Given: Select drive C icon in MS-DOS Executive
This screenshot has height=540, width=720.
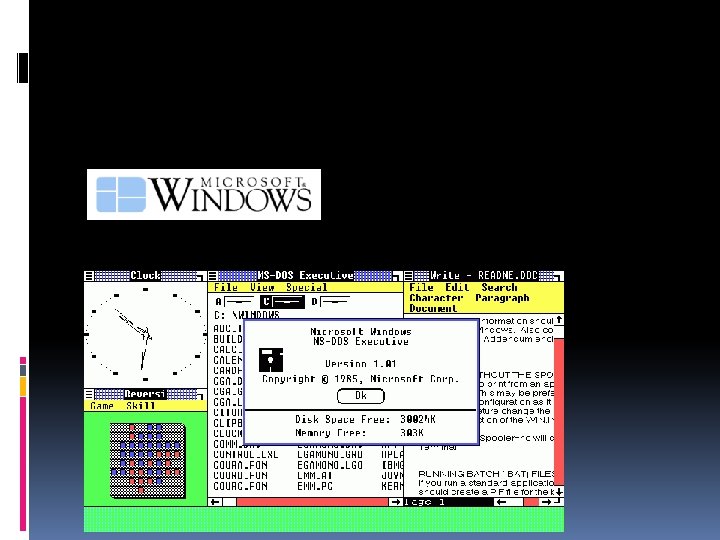Looking at the screenshot, I should [x=282, y=302].
